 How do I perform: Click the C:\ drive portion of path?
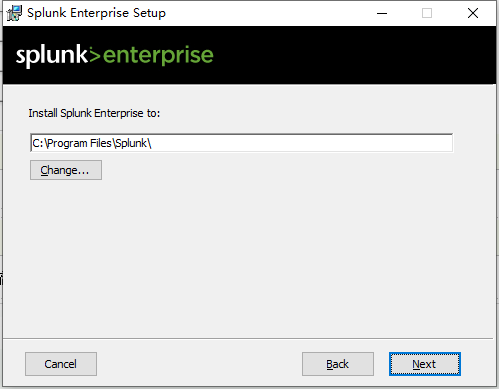coord(40,143)
